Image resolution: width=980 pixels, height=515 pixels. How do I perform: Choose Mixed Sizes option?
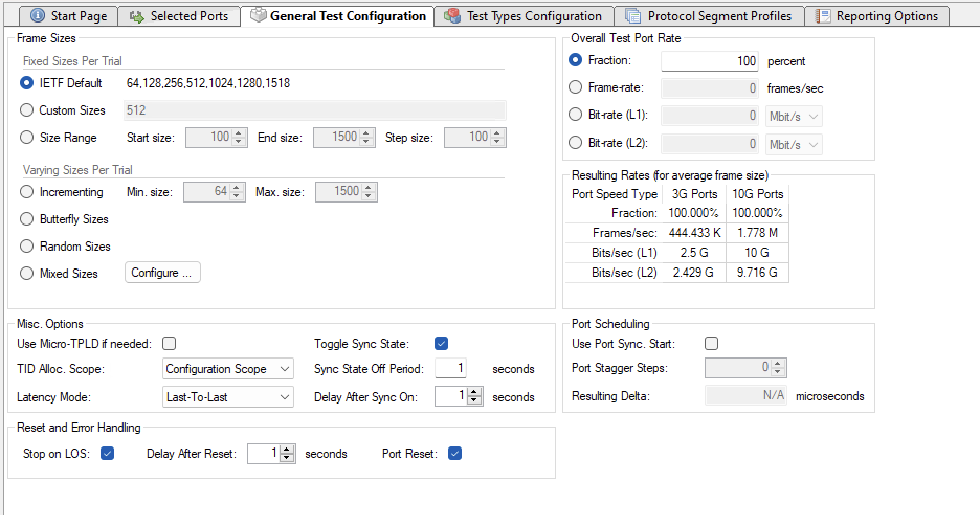coord(27,274)
